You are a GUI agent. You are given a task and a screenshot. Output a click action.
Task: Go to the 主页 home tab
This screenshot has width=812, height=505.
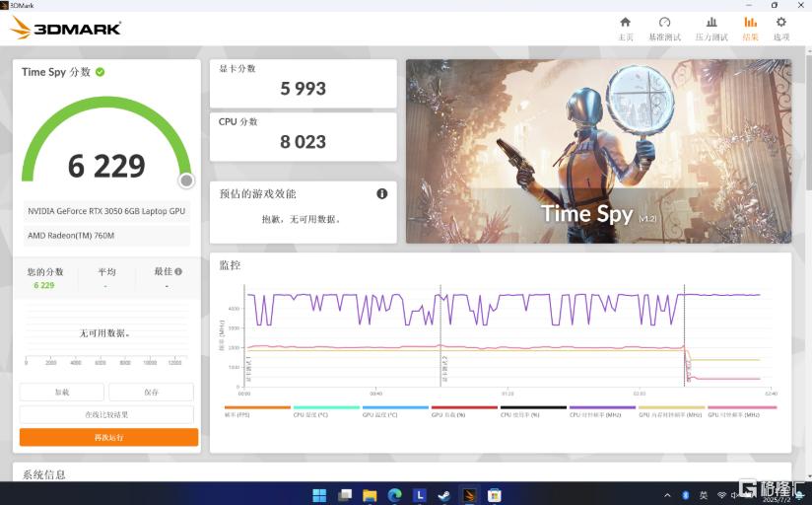625,29
